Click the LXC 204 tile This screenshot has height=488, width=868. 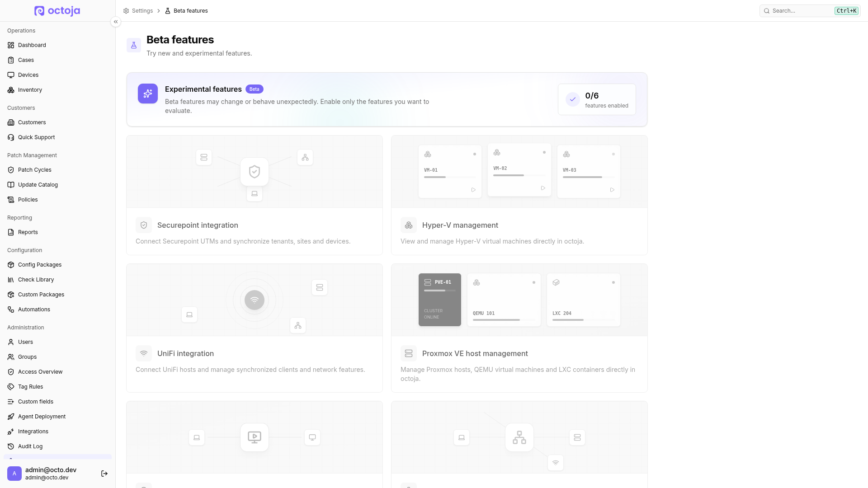click(584, 300)
